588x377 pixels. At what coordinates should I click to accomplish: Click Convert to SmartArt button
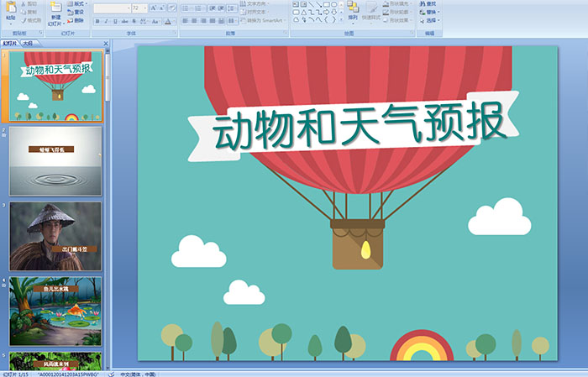(264, 20)
